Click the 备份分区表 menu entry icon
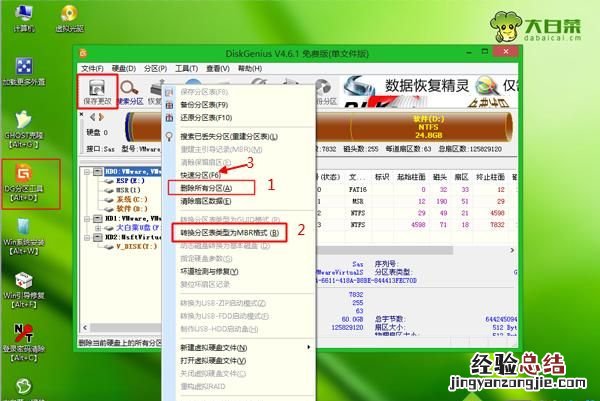Screen dimensions: 600x401 tap(170, 105)
